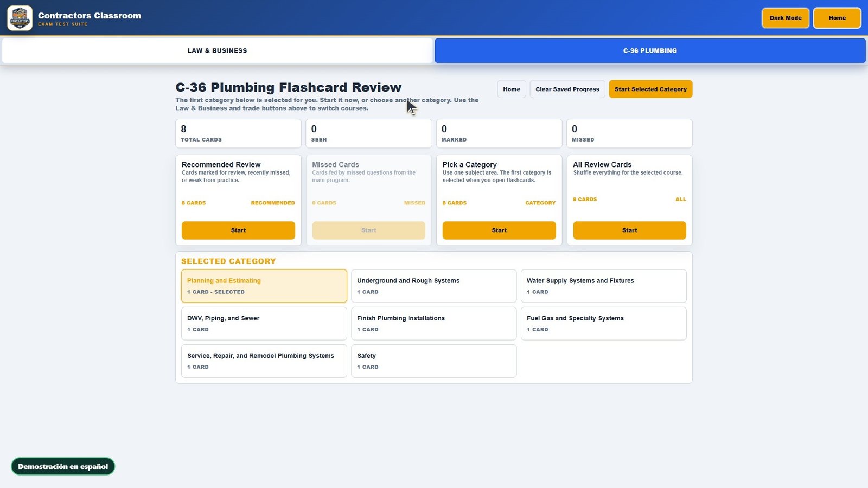Select the Planning and Estimating category
The height and width of the screenshot is (488, 868).
(x=264, y=286)
